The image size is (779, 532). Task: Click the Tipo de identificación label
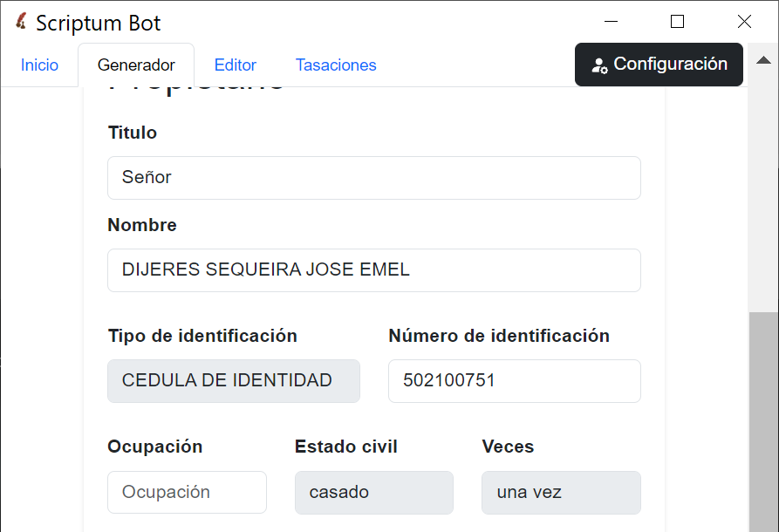click(x=202, y=336)
